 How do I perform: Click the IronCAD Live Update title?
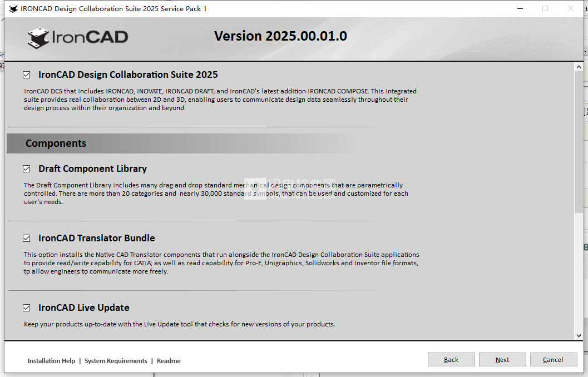pos(84,307)
